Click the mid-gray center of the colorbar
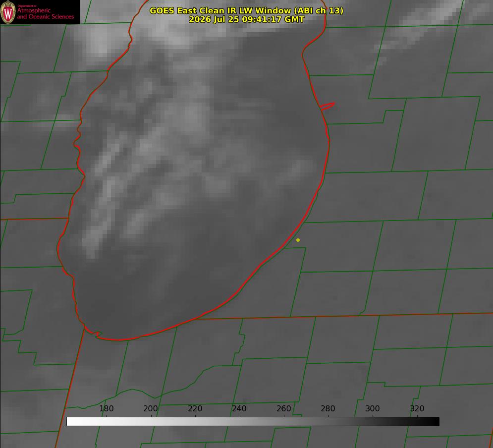 [253, 422]
